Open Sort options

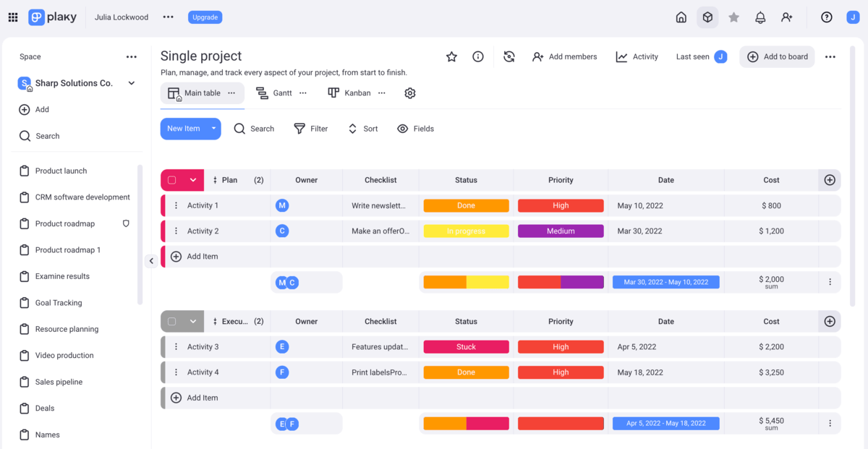point(362,129)
